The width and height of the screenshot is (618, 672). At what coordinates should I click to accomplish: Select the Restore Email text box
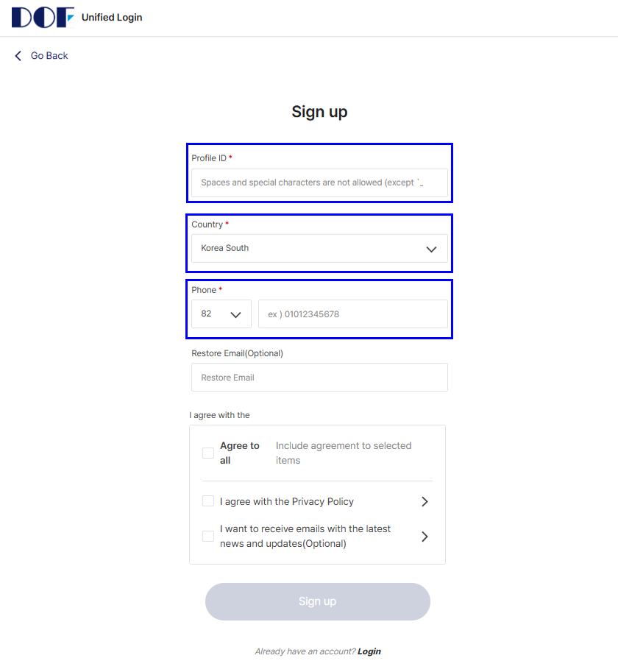tap(319, 378)
